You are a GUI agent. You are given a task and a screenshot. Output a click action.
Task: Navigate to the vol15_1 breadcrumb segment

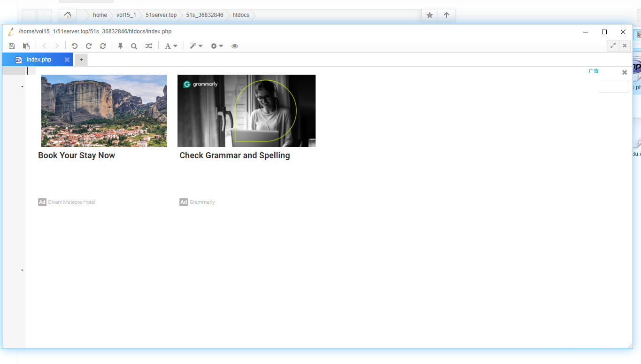pos(126,15)
